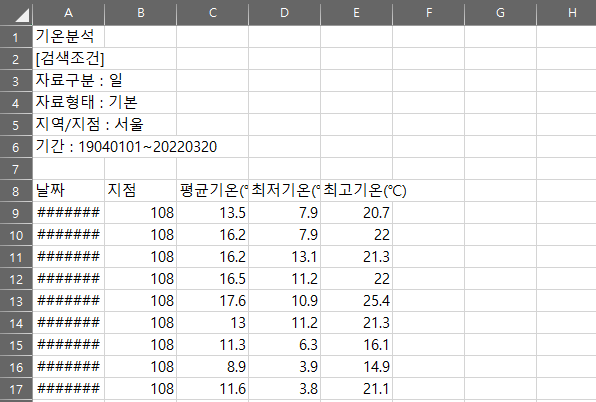Screen dimensions: 596x402
Task: Click average temperature 13 in row 14
Action: (212, 323)
